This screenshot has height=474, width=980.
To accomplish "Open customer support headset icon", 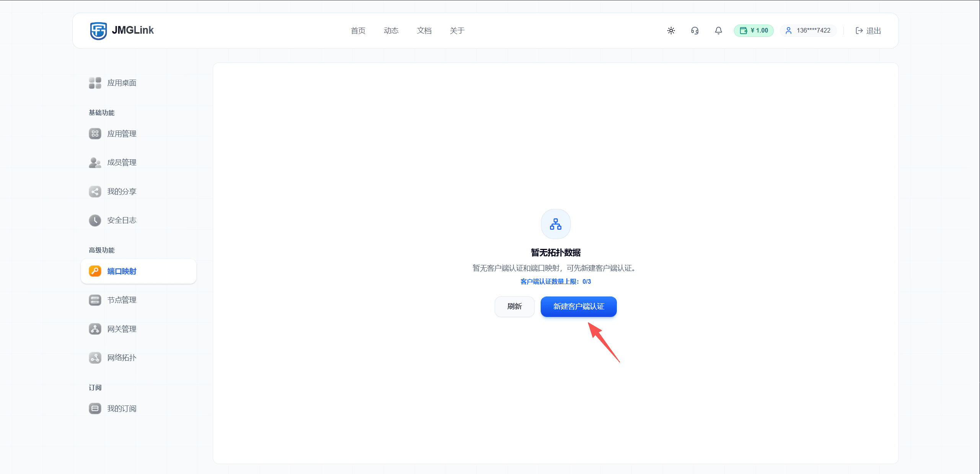I will point(695,31).
